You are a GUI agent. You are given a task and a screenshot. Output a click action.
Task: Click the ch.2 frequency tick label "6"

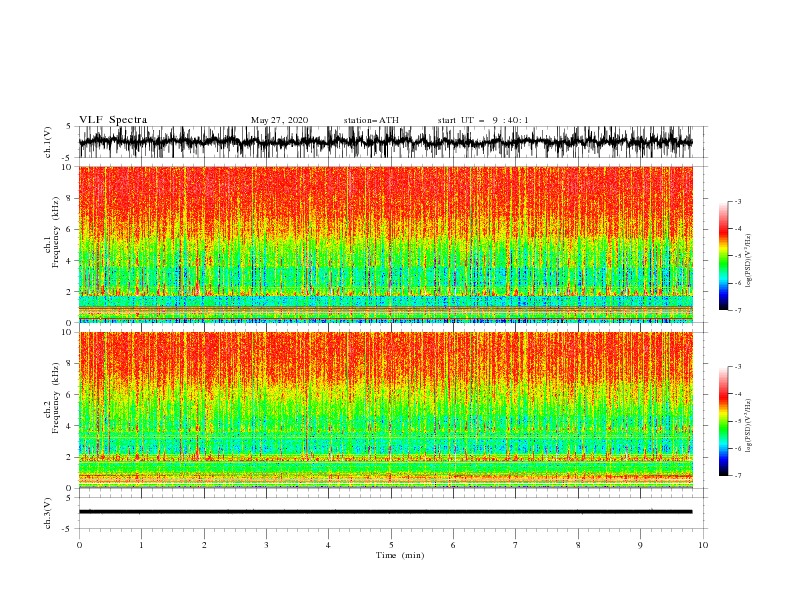69,394
